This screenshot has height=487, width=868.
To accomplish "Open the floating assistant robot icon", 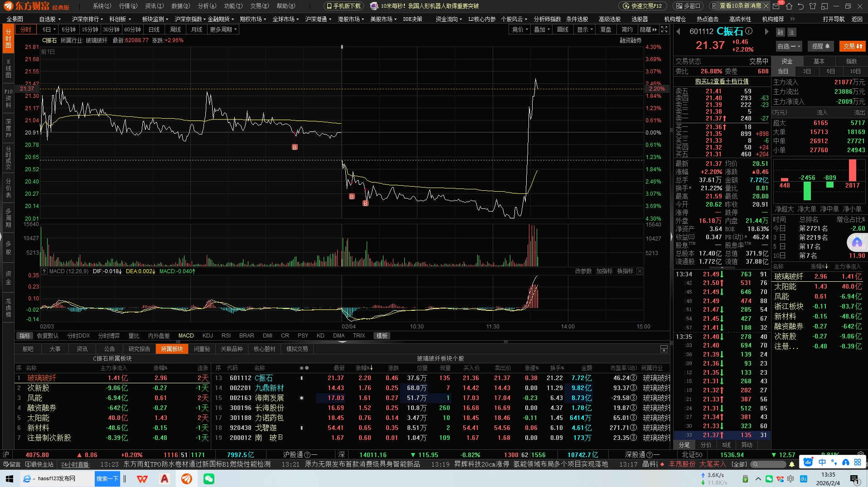I will [857, 243].
